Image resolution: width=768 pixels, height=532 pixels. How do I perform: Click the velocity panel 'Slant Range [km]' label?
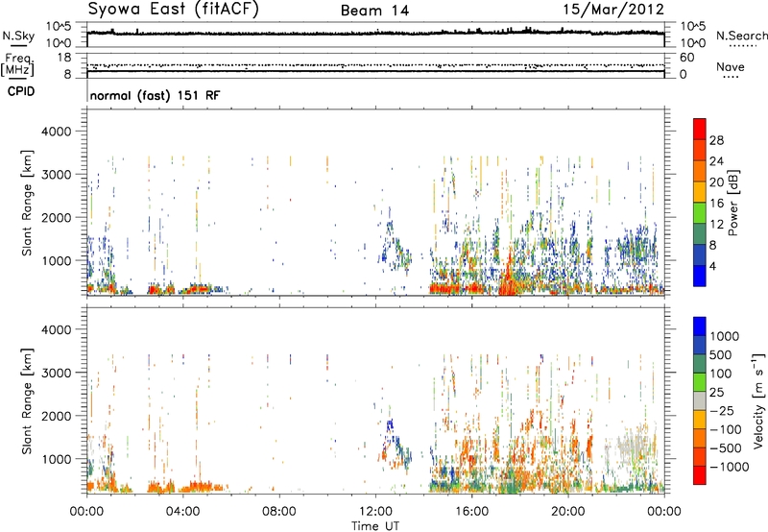point(27,401)
